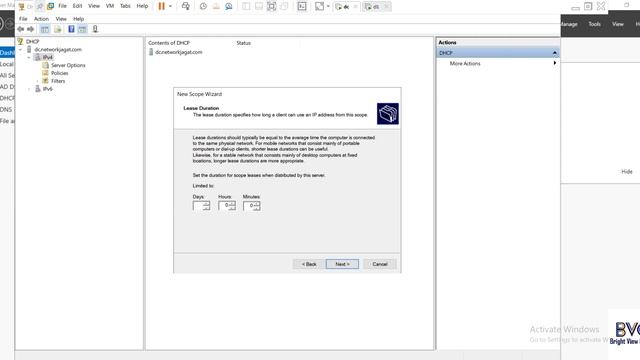Select the IPv4 node in the tree
The height and width of the screenshot is (360, 640).
pyautogui.click(x=47, y=58)
